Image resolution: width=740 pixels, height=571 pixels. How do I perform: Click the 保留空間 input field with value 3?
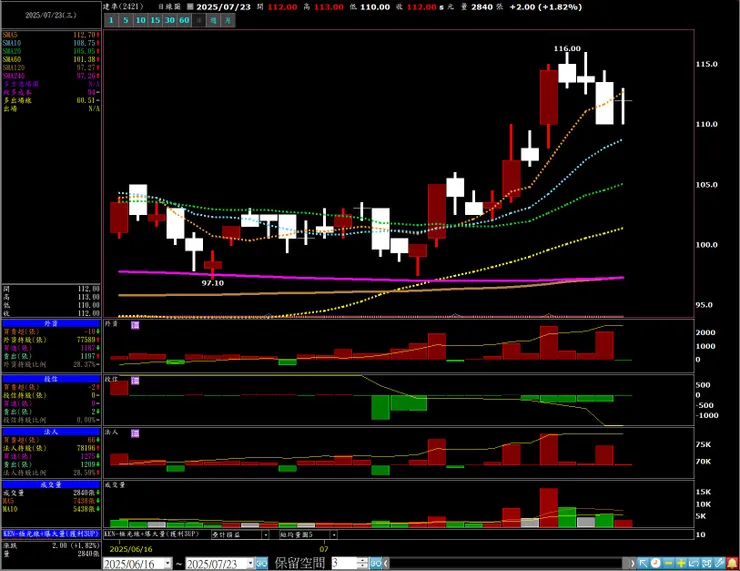point(345,563)
